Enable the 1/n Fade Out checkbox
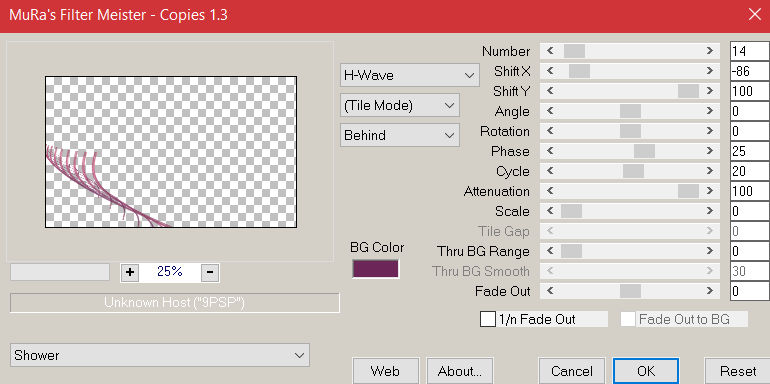The image size is (770, 384). coord(488,319)
